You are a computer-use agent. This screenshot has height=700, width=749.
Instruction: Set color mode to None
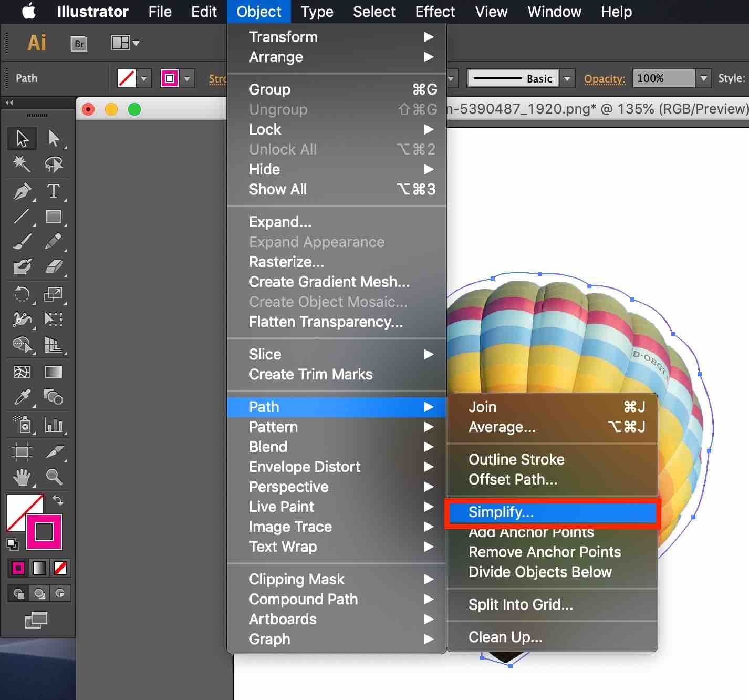click(x=60, y=568)
